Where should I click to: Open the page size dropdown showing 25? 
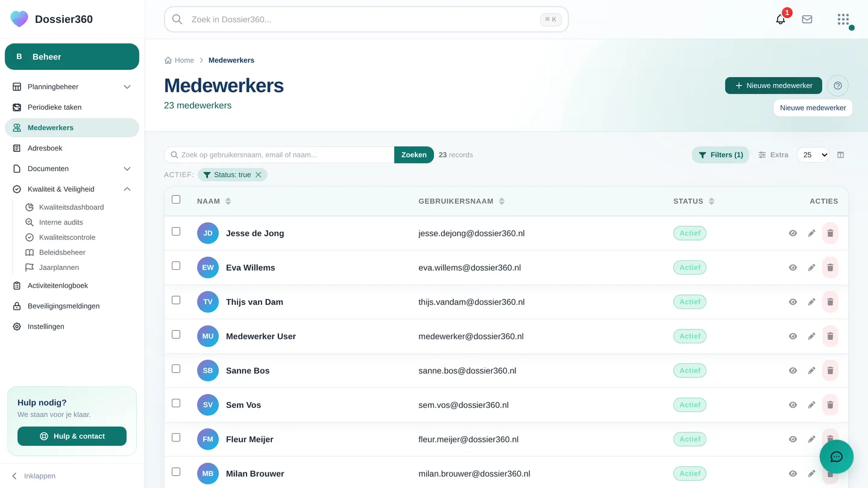click(x=813, y=155)
